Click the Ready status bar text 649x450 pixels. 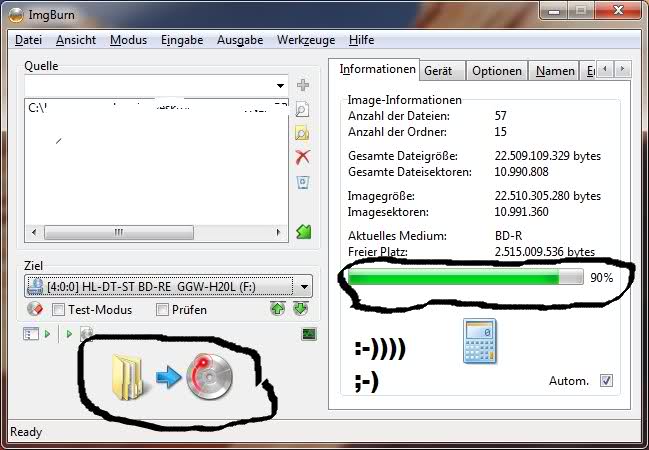pyautogui.click(x=26, y=432)
